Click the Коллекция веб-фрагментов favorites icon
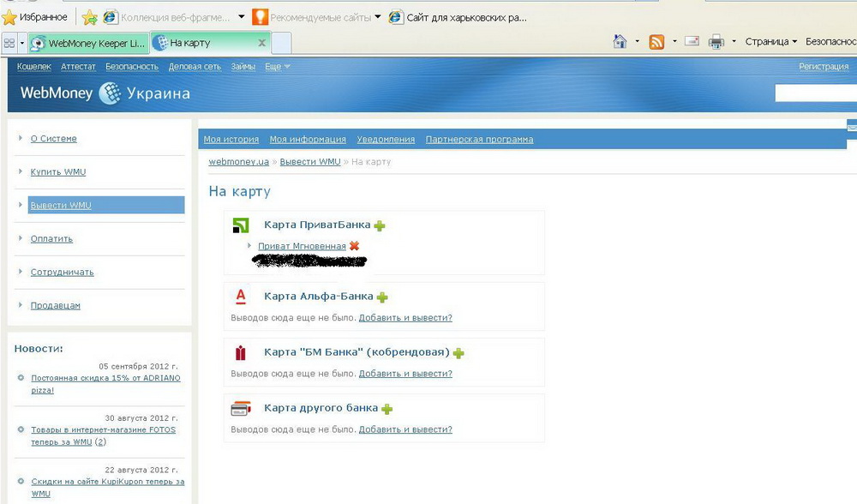857x504 pixels. pyautogui.click(x=110, y=17)
